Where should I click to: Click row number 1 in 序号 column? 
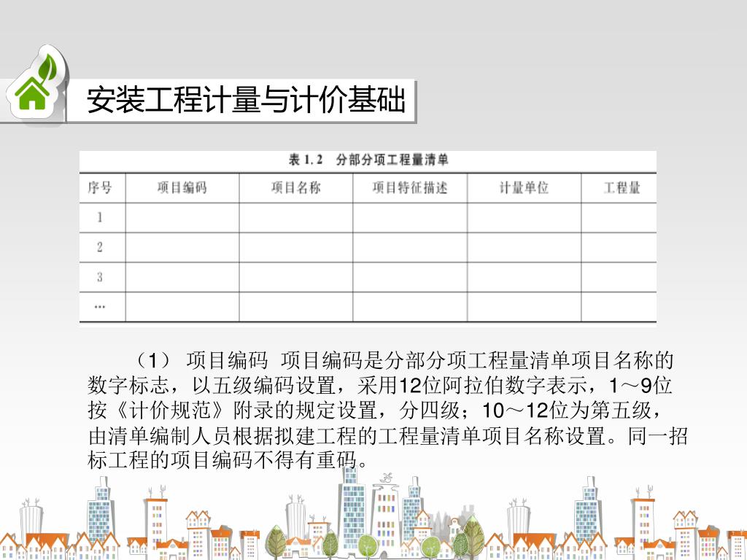coord(99,217)
